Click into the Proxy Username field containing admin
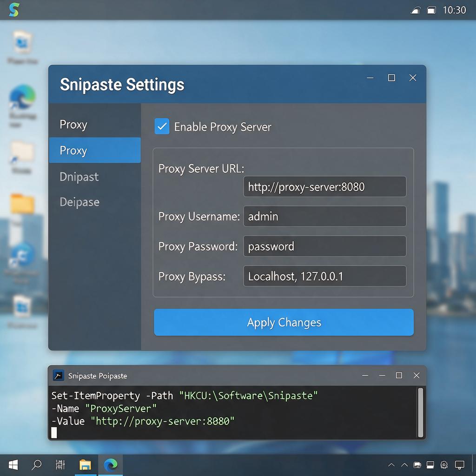Image resolution: width=476 pixels, height=476 pixels. pos(324,217)
